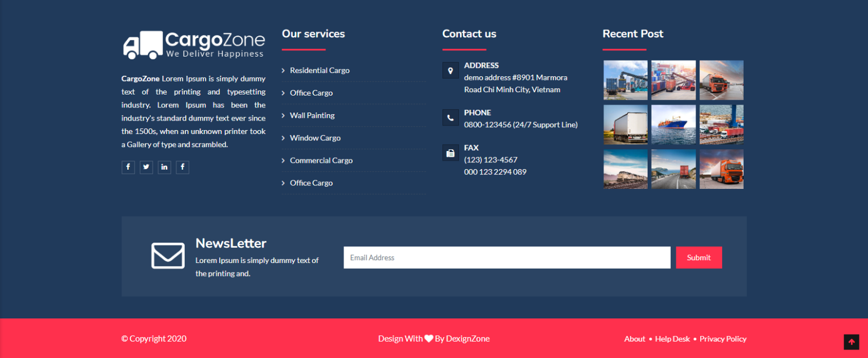Click the fax machine icon
868x358 pixels.
tap(450, 153)
